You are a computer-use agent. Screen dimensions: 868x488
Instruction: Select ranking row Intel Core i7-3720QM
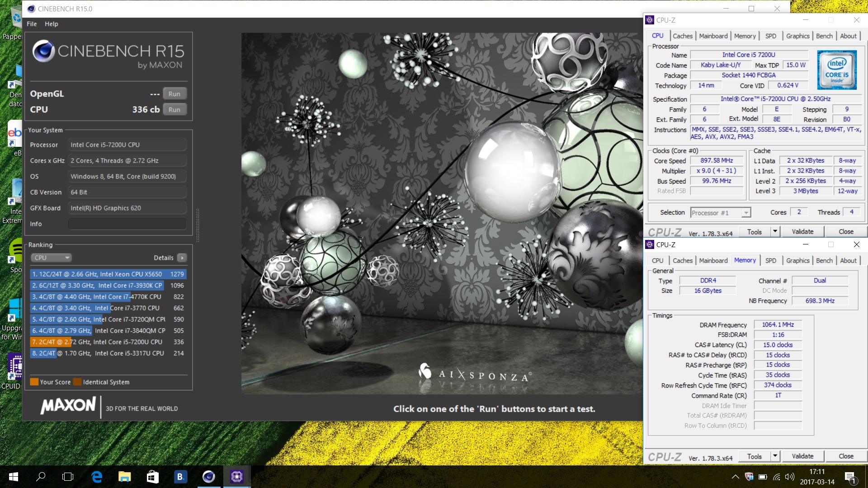coord(108,319)
